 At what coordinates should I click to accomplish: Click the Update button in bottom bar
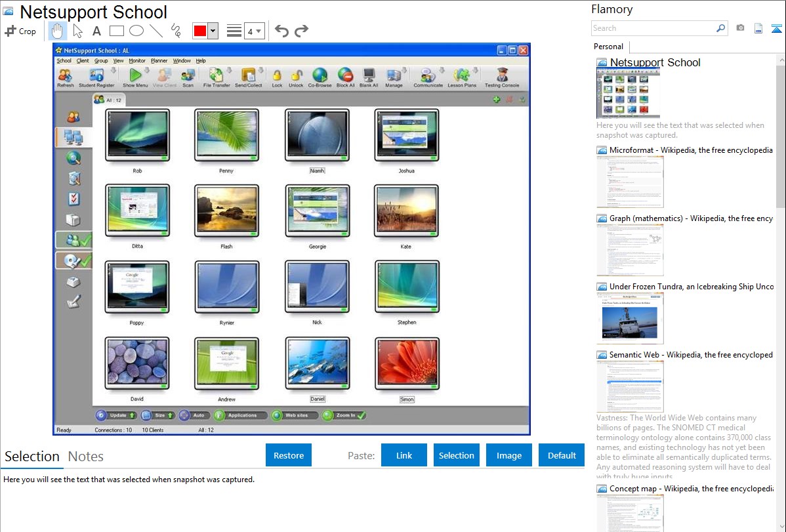click(x=116, y=415)
